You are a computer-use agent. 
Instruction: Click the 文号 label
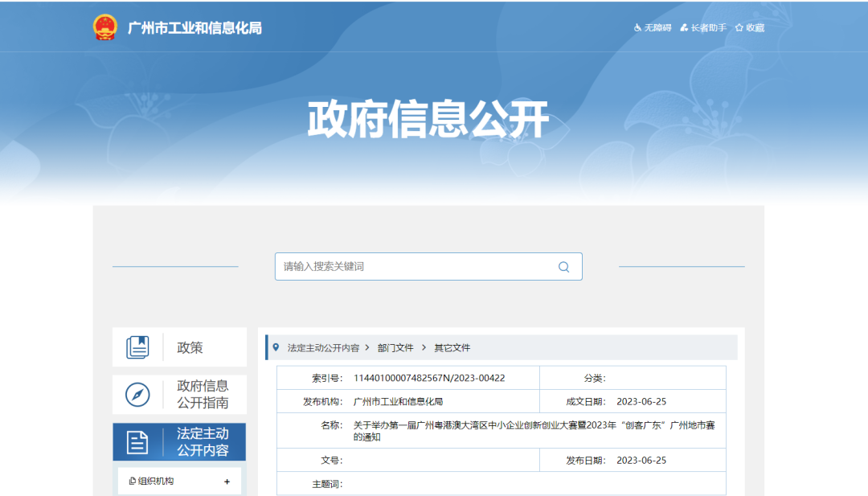(x=332, y=460)
